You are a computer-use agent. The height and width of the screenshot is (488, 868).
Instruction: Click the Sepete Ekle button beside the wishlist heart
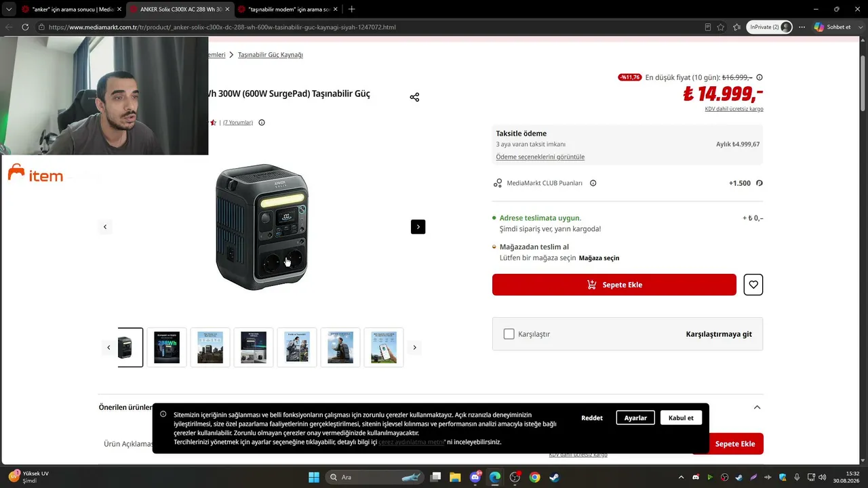614,285
